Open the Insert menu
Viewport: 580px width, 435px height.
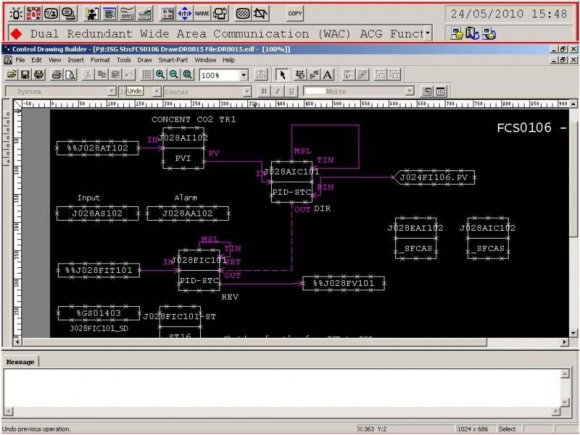click(75, 60)
